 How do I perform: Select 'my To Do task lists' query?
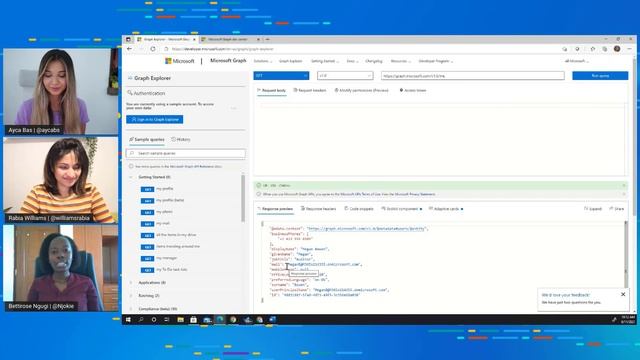[x=171, y=270]
